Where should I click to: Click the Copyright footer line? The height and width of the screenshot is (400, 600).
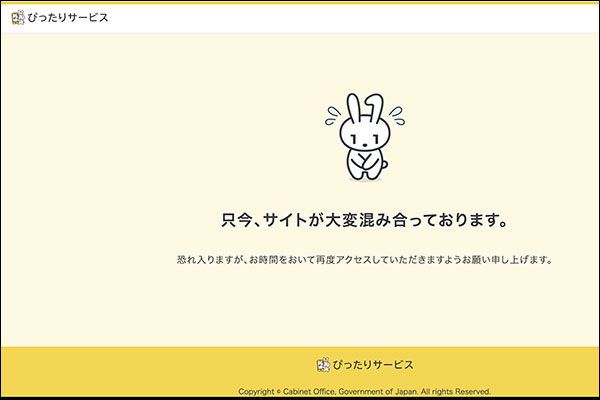click(x=365, y=391)
